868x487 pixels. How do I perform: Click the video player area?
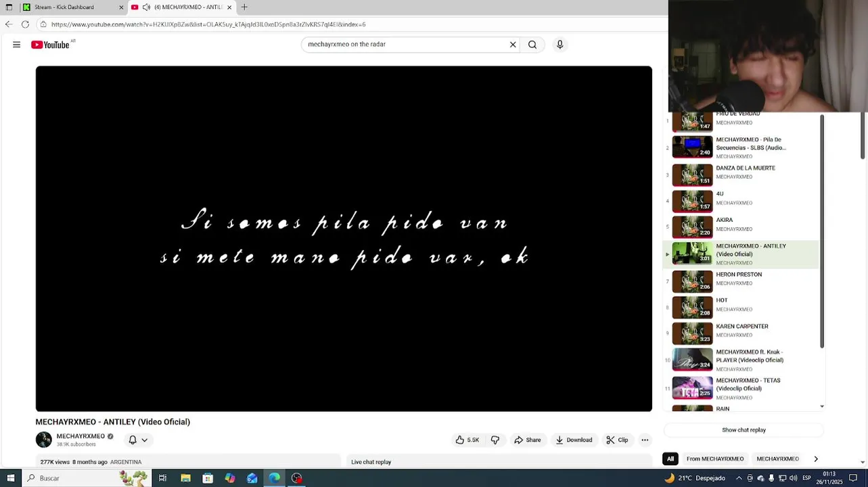click(x=344, y=238)
